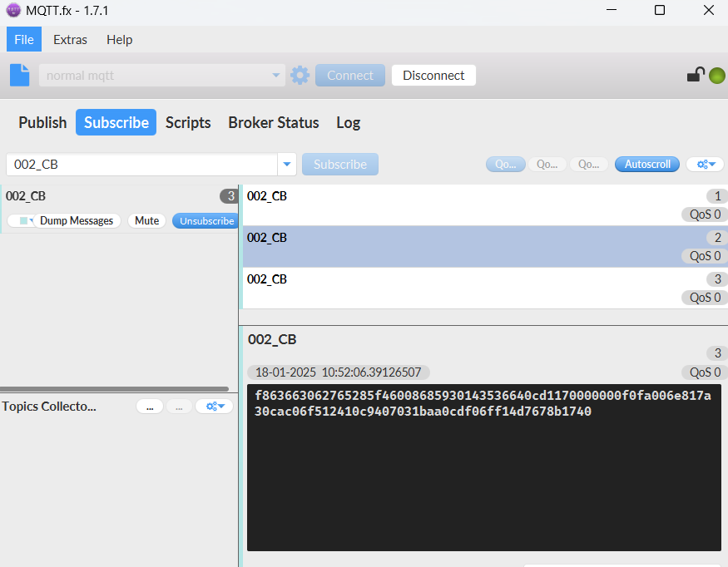Image resolution: width=728 pixels, height=567 pixels.
Task: Open the Help menu
Action: coord(119,39)
